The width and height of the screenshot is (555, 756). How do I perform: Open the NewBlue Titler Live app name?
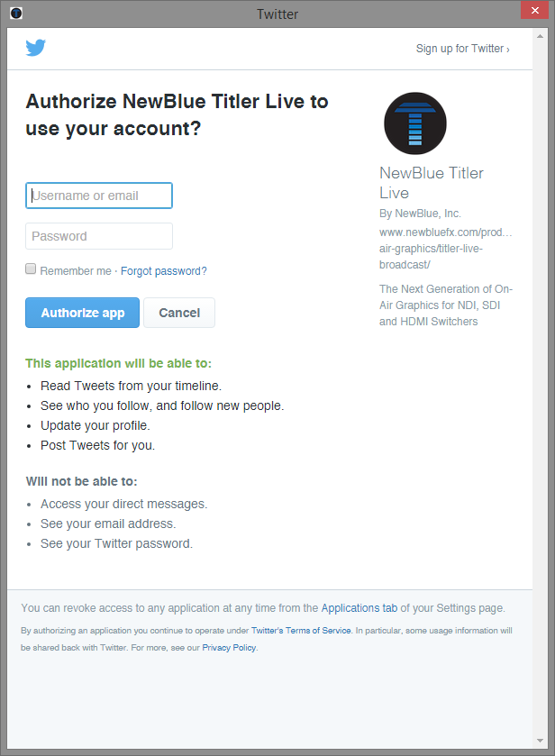point(431,183)
